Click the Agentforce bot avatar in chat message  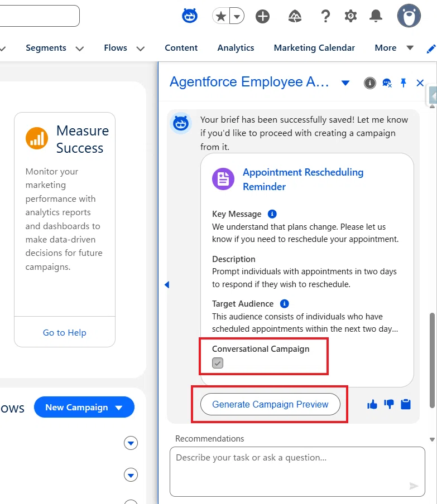coord(181,123)
